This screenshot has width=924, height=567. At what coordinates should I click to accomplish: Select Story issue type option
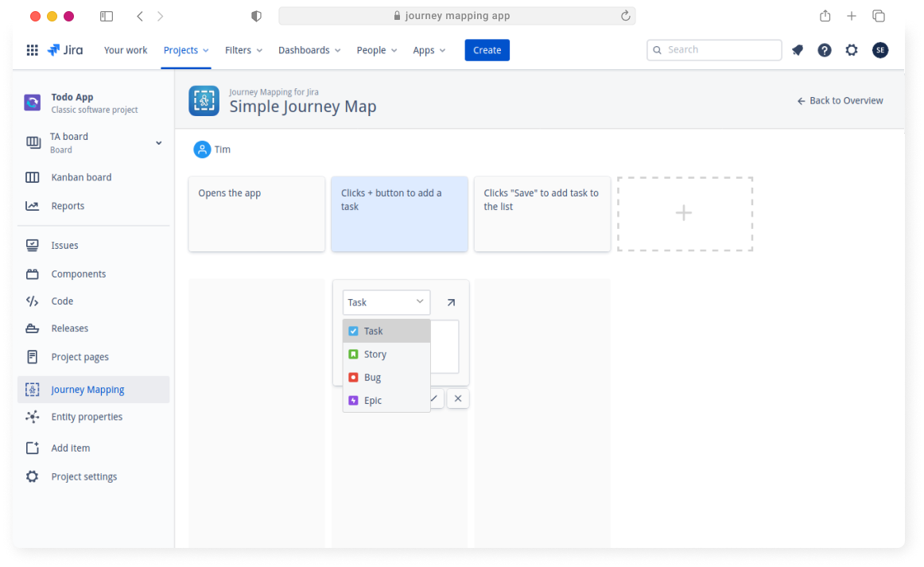coord(386,354)
